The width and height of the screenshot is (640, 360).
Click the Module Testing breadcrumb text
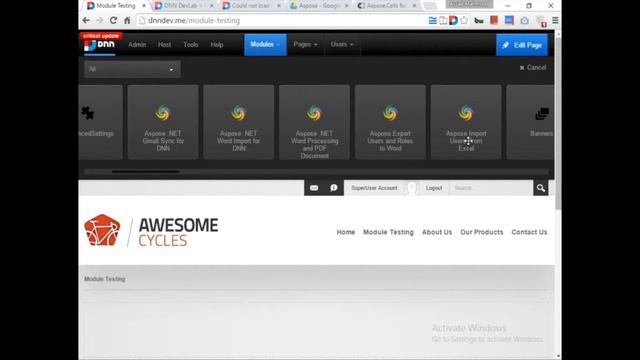[x=105, y=279]
